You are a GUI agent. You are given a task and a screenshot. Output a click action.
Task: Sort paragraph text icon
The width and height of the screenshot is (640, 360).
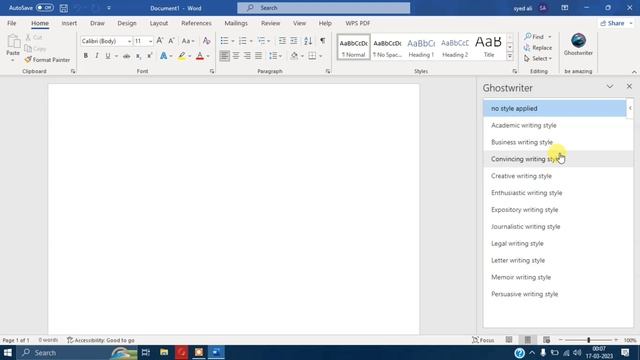[x=308, y=41]
